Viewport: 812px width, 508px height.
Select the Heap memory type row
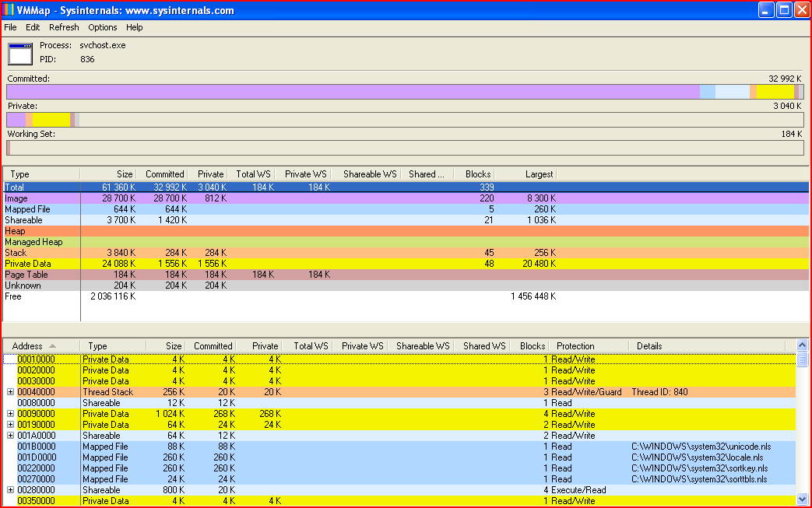coord(406,231)
